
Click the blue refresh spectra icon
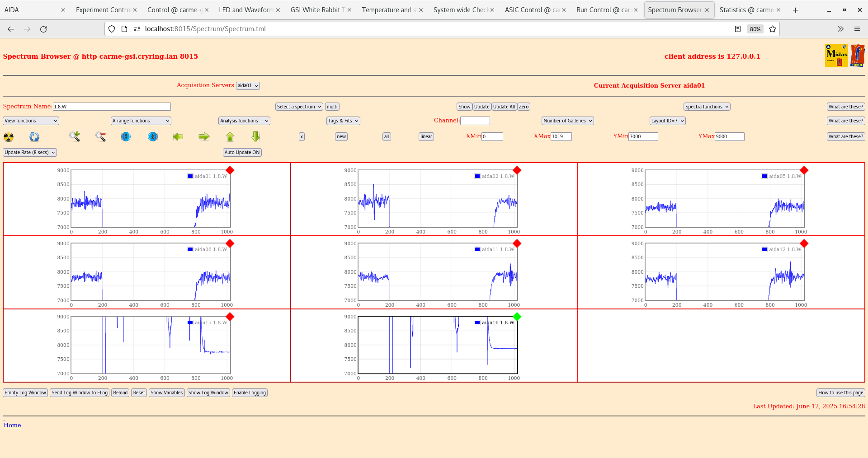[34, 137]
